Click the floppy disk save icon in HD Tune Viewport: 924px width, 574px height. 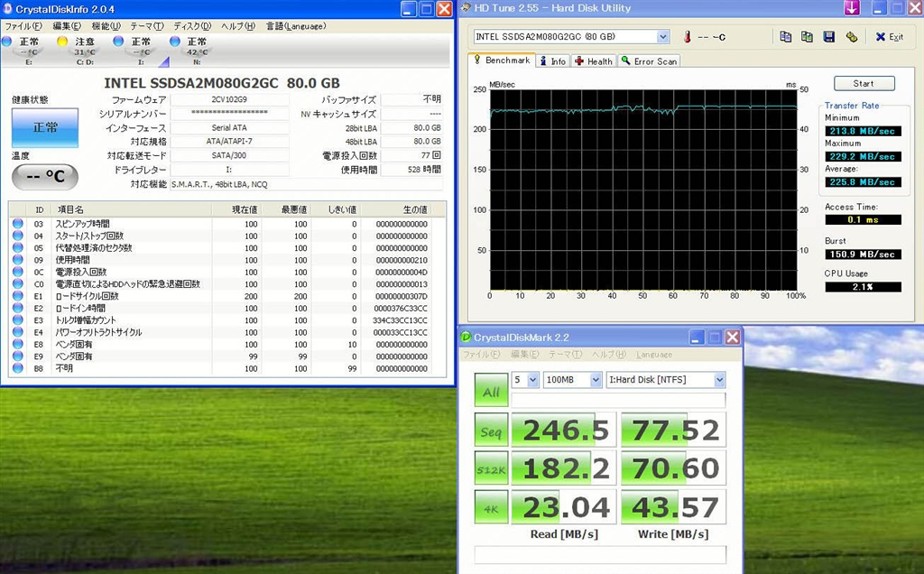pyautogui.click(x=828, y=36)
